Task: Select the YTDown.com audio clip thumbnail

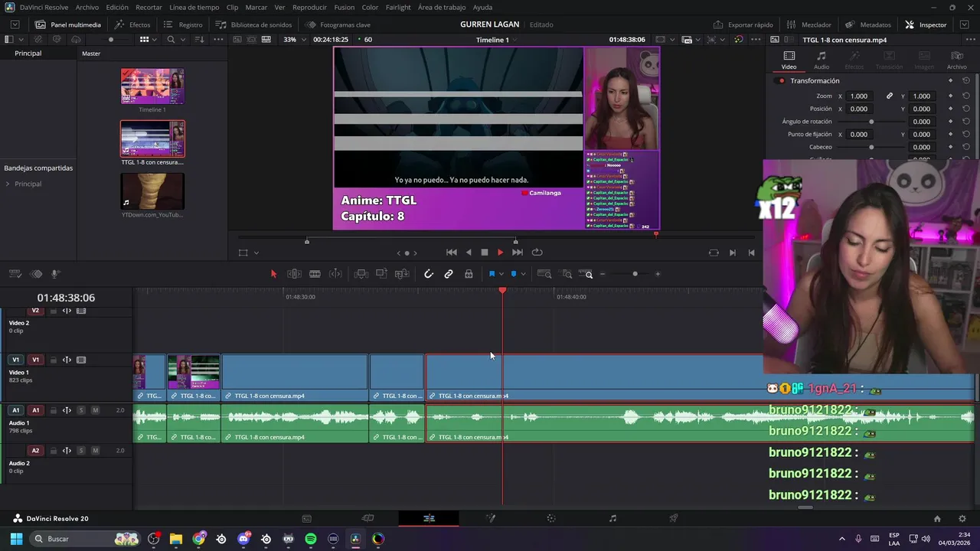Action: click(152, 191)
